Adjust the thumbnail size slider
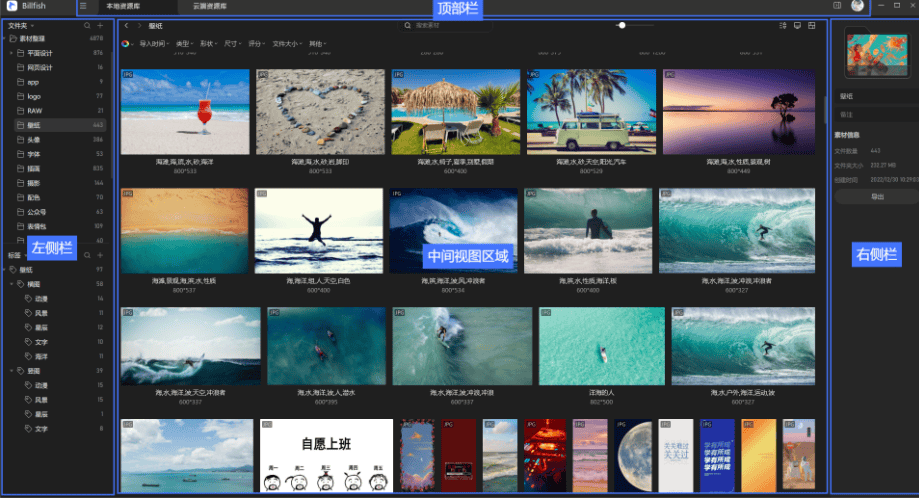919x498 pixels. point(621,25)
